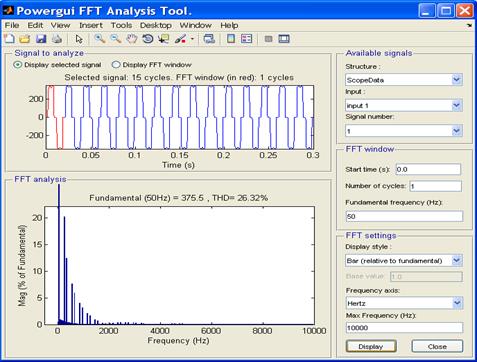
Task: Maximize the Powergui FFT window
Action: pyautogui.click(x=446, y=11)
